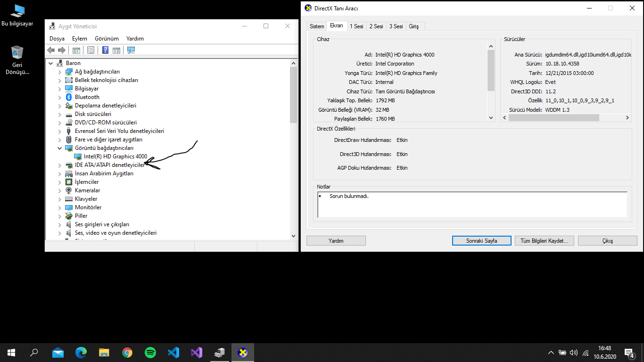
Task: Click the Piller battery icon in the tree
Action: point(69,216)
